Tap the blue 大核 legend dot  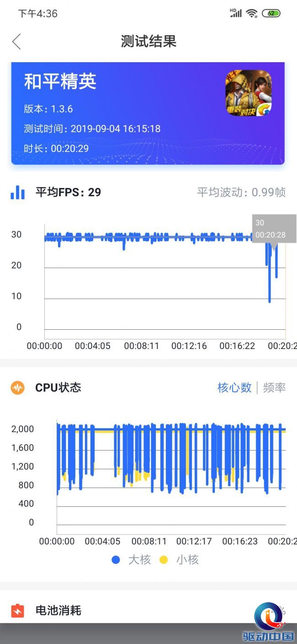116,560
